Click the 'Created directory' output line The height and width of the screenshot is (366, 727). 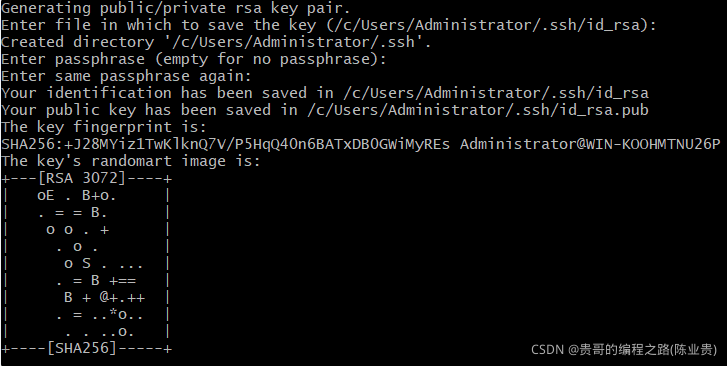(216, 42)
